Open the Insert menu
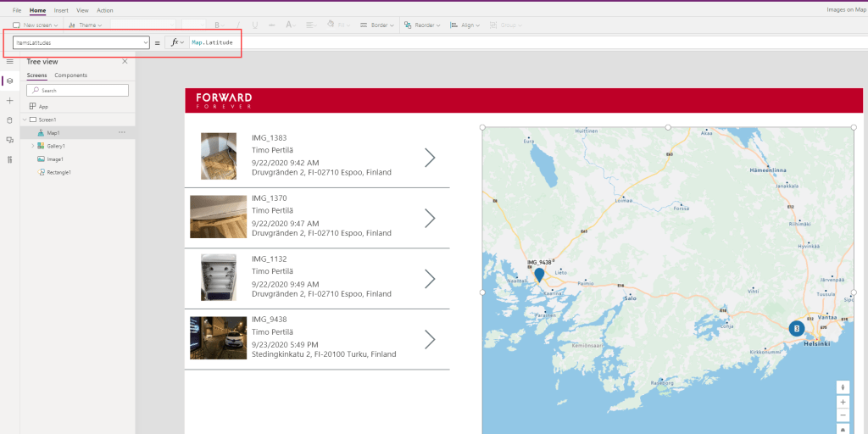Image resolution: width=868 pixels, height=434 pixels. coord(61,10)
